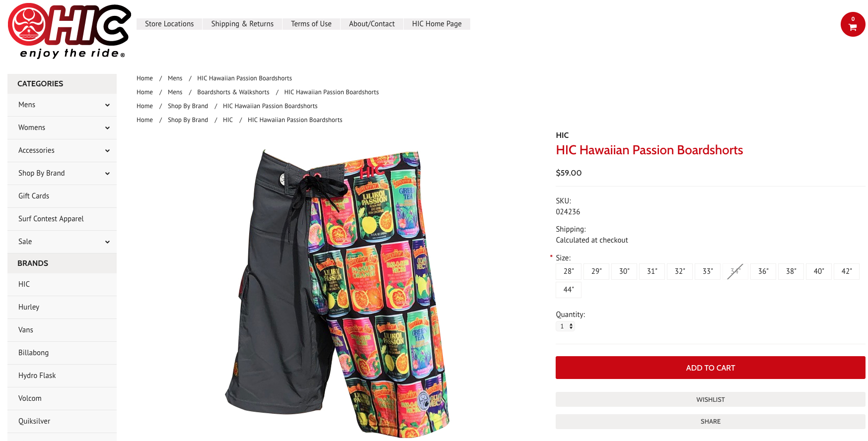The width and height of the screenshot is (868, 441).
Task: Select size 32" option
Action: (x=680, y=271)
